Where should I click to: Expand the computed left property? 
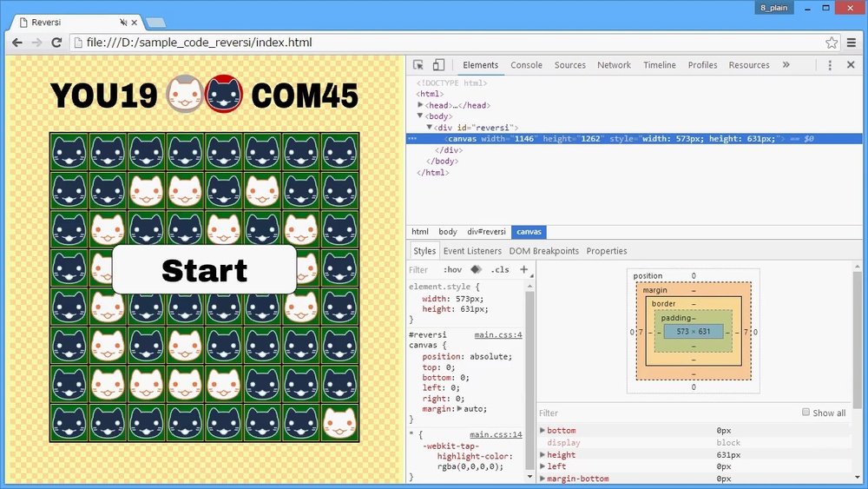coord(542,466)
